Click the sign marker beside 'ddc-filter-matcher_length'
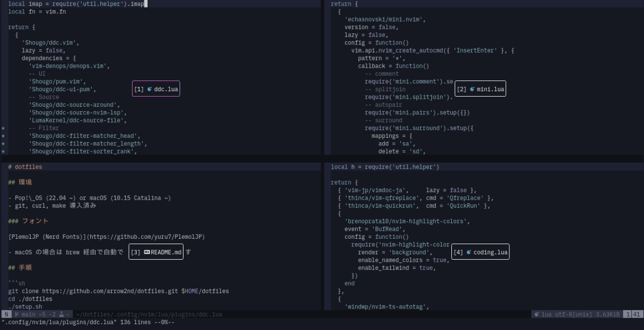 [3, 144]
